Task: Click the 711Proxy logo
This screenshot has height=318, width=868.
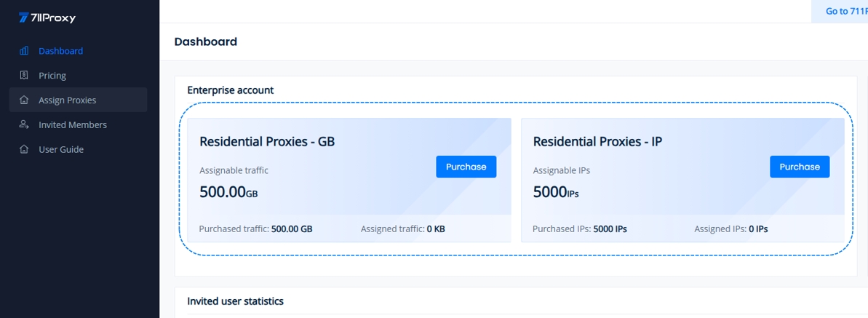Action: click(47, 17)
